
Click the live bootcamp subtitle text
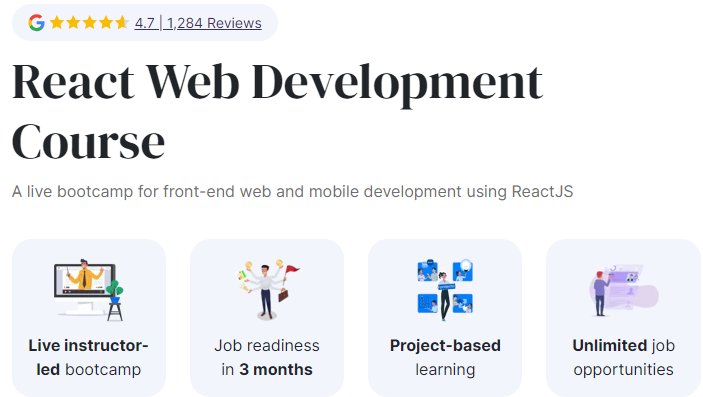point(292,192)
